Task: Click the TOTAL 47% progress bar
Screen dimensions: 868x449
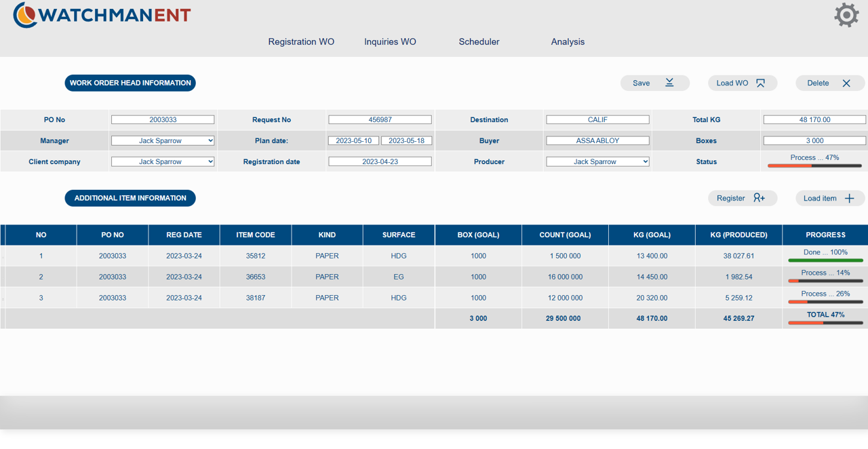Action: tap(825, 323)
